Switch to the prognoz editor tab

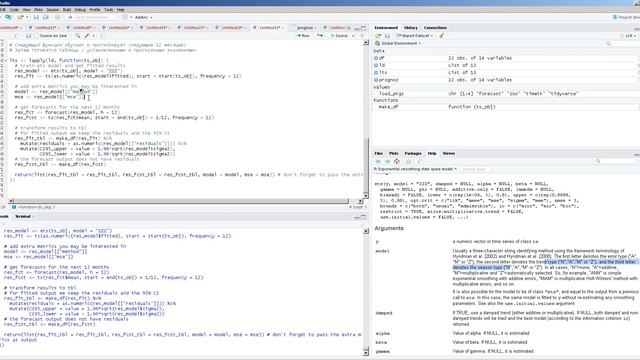tap(304, 28)
